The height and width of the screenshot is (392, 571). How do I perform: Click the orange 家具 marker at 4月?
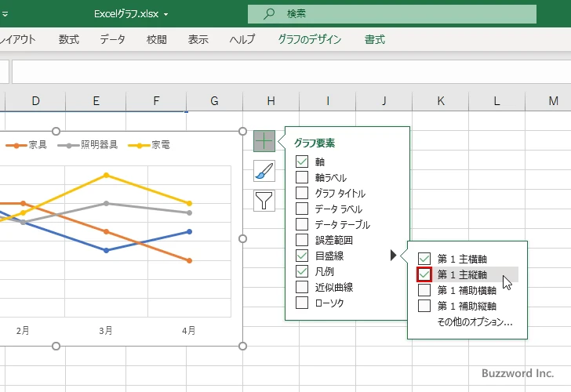189,260
